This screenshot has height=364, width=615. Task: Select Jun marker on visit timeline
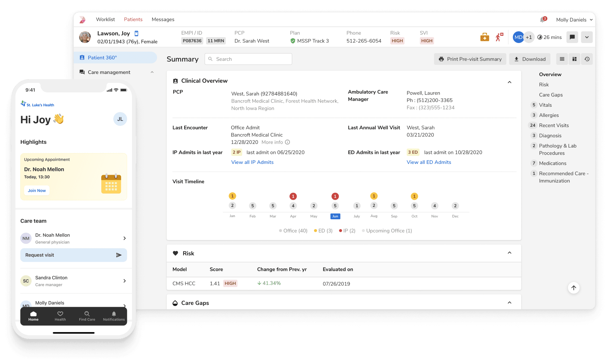[335, 216]
